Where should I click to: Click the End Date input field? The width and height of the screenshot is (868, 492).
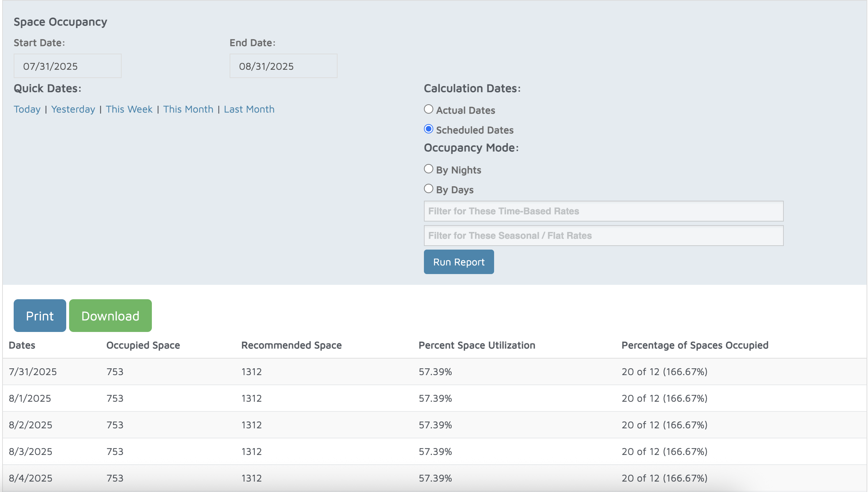[284, 66]
